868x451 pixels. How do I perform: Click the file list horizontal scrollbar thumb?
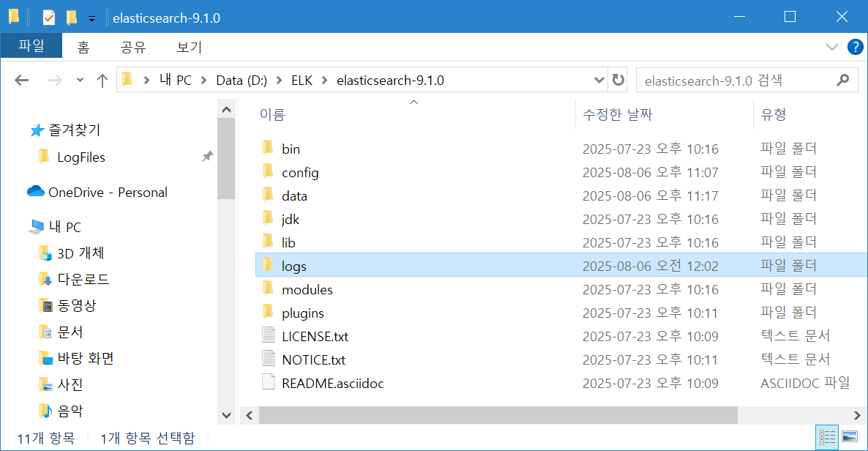point(498,415)
